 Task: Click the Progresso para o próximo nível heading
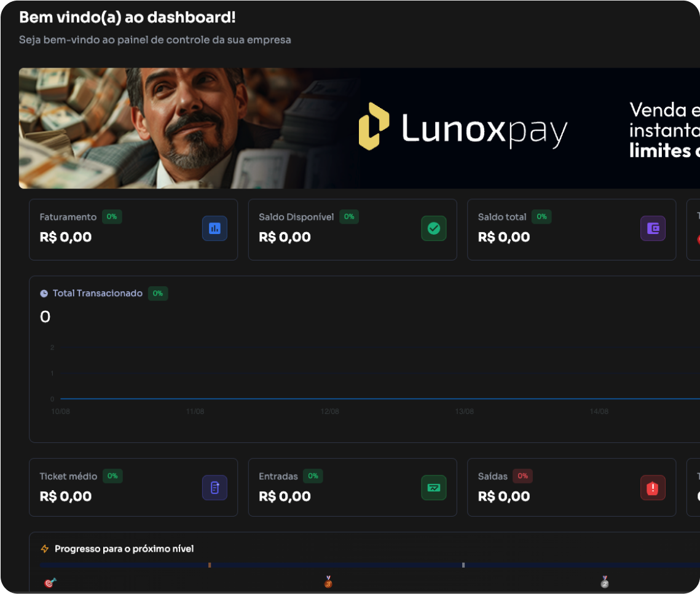[124, 549]
